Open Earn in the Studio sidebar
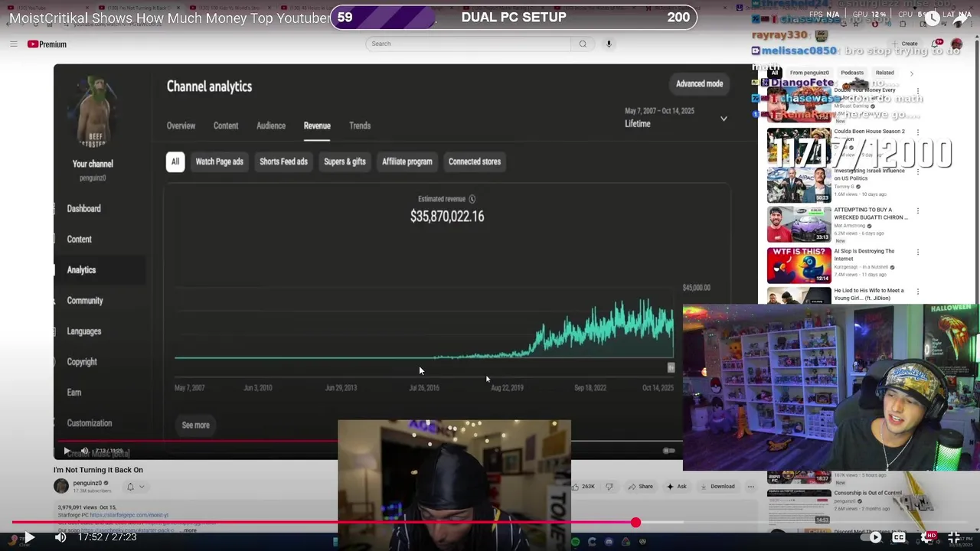 (73, 392)
